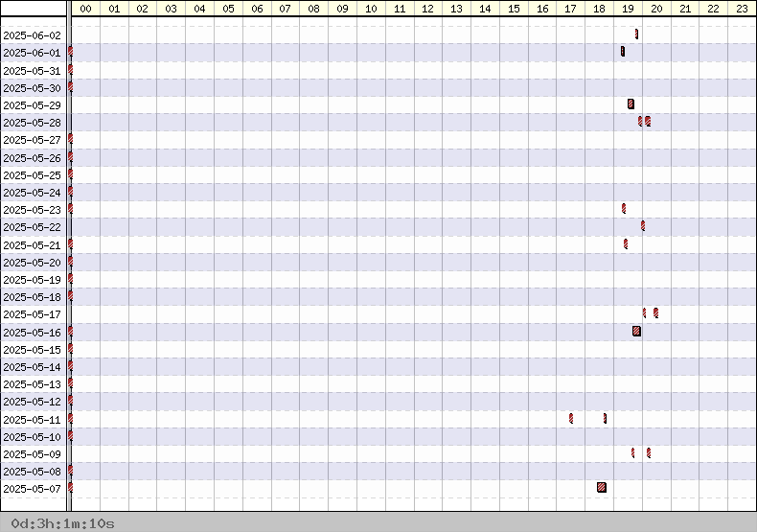757x532 pixels.
Task: Select the 19-hour marker on the 2025-05-09 row
Action: [633, 452]
